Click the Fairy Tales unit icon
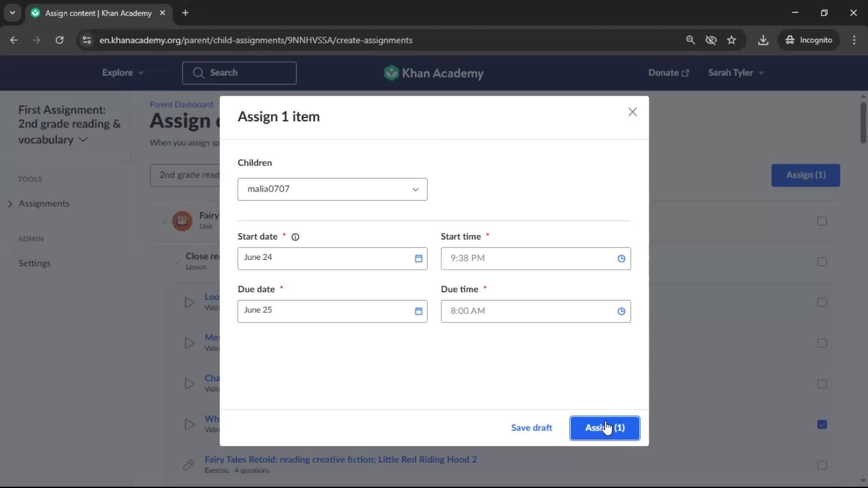Screen dimensions: 868x488 point(182,221)
